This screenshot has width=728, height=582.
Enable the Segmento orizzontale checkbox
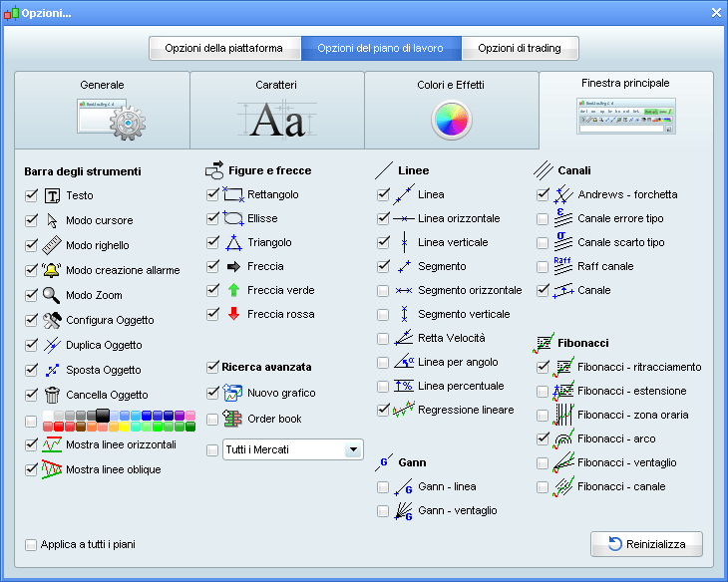(383, 290)
